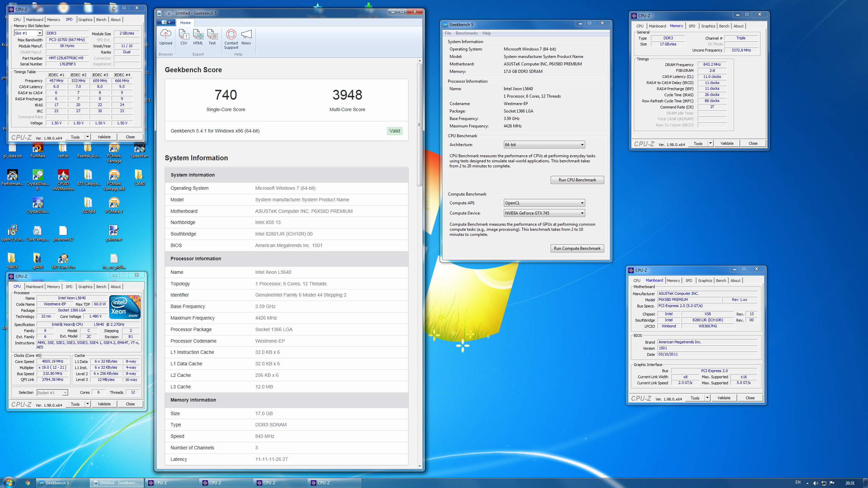Image resolution: width=868 pixels, height=488 pixels.
Task: Expand Tools arrow in SPD CPU-Z window
Action: [87, 137]
